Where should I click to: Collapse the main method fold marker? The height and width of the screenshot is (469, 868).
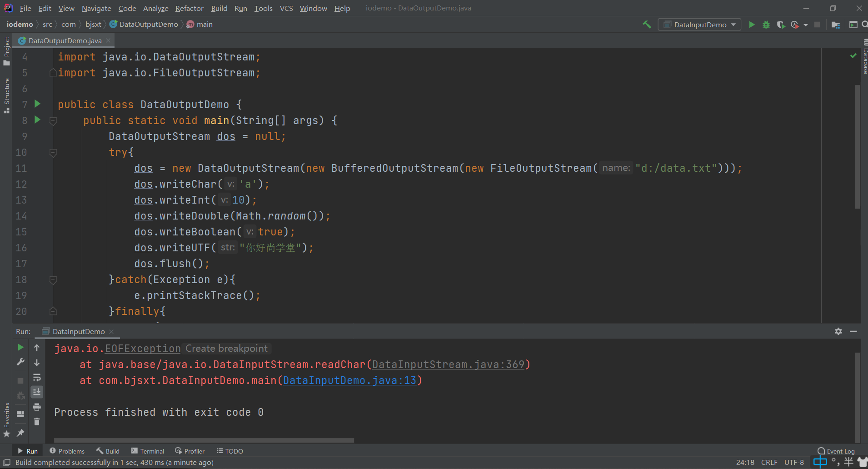click(x=53, y=121)
